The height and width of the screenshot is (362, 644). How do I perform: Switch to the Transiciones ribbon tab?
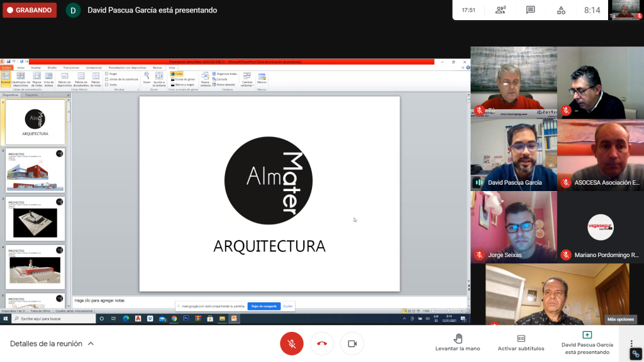point(71,68)
